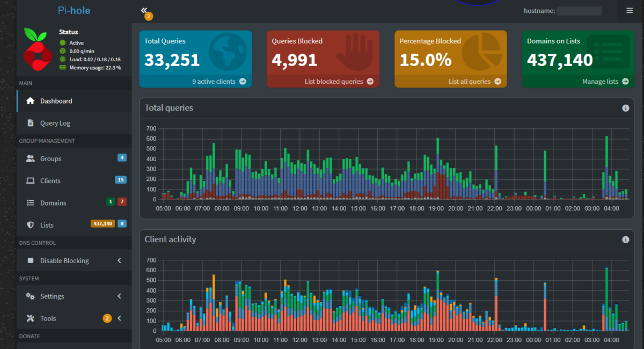This screenshot has width=644, height=349.
Task: Click the 19:00 peak bar in Total queries
Action: pos(438,169)
